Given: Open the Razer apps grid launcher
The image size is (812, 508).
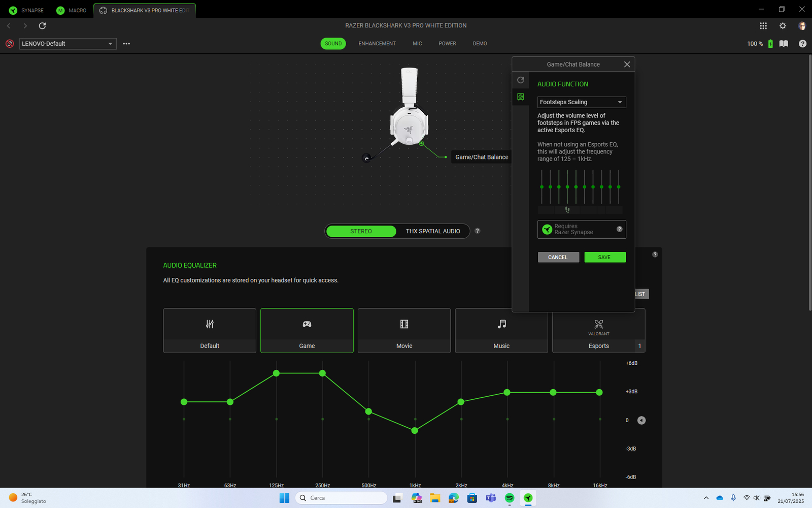Looking at the screenshot, I should point(763,26).
